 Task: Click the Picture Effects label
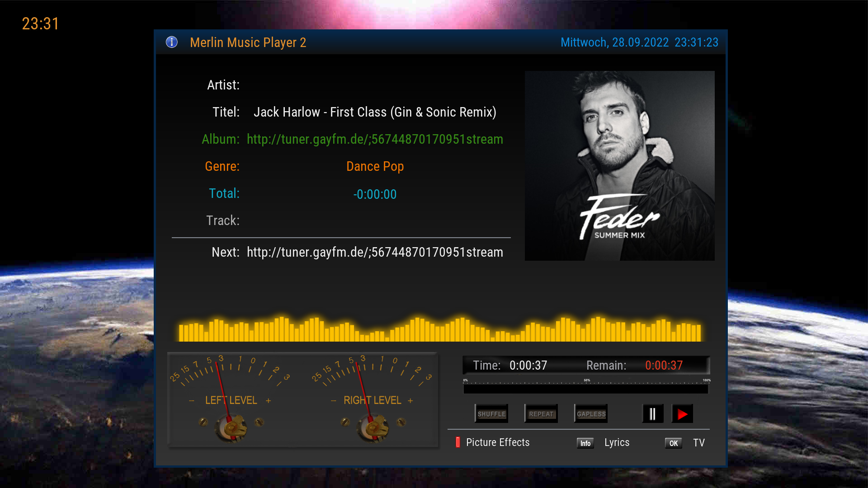tap(498, 442)
